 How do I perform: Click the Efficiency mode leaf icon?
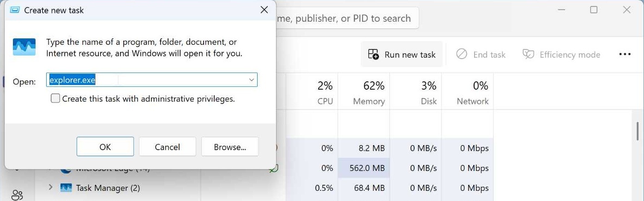528,55
